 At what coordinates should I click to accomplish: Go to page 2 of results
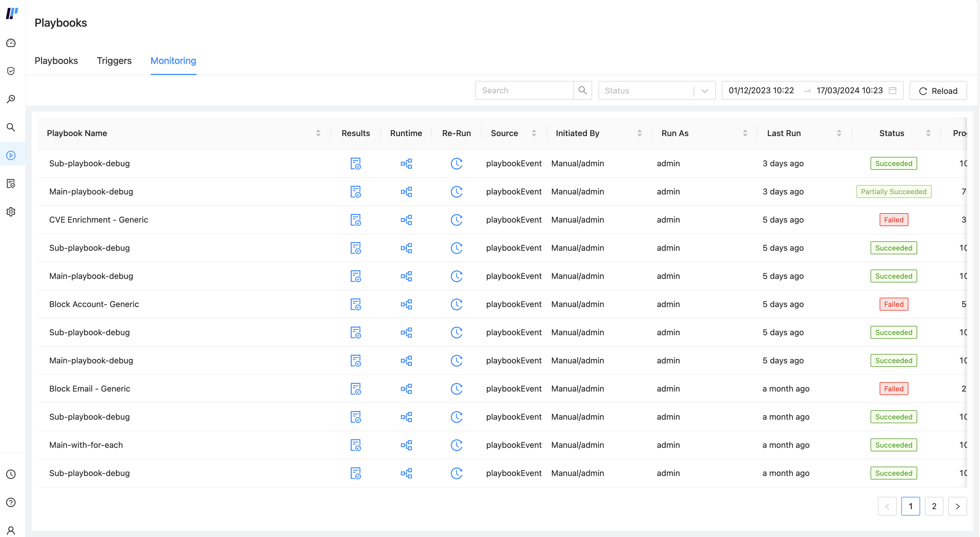[934, 506]
